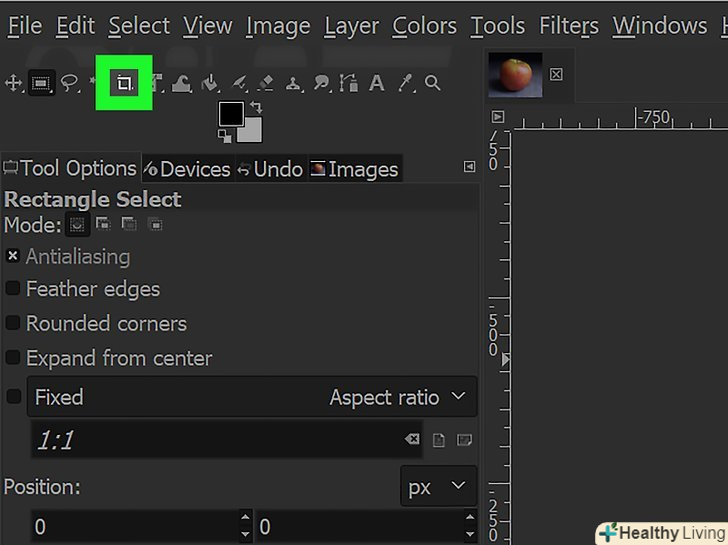This screenshot has height=545, width=728.
Task: Select the Color Picker eyedropper tool
Action: 406,84
